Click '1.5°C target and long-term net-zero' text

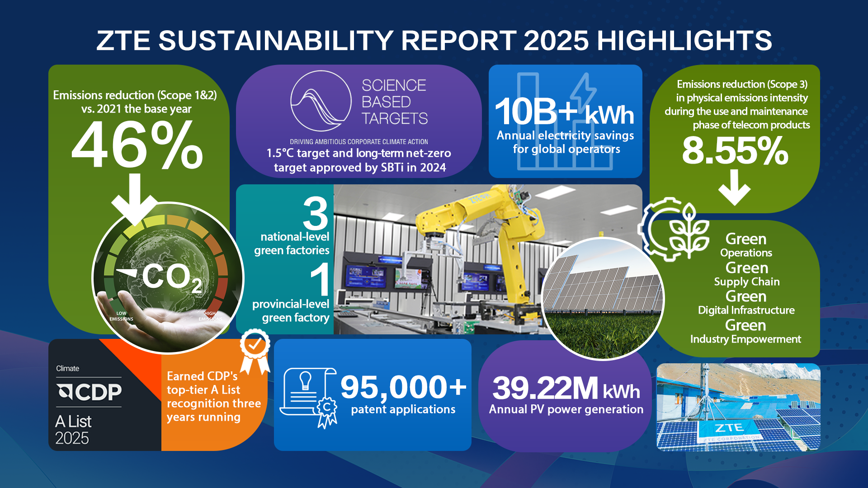359,153
